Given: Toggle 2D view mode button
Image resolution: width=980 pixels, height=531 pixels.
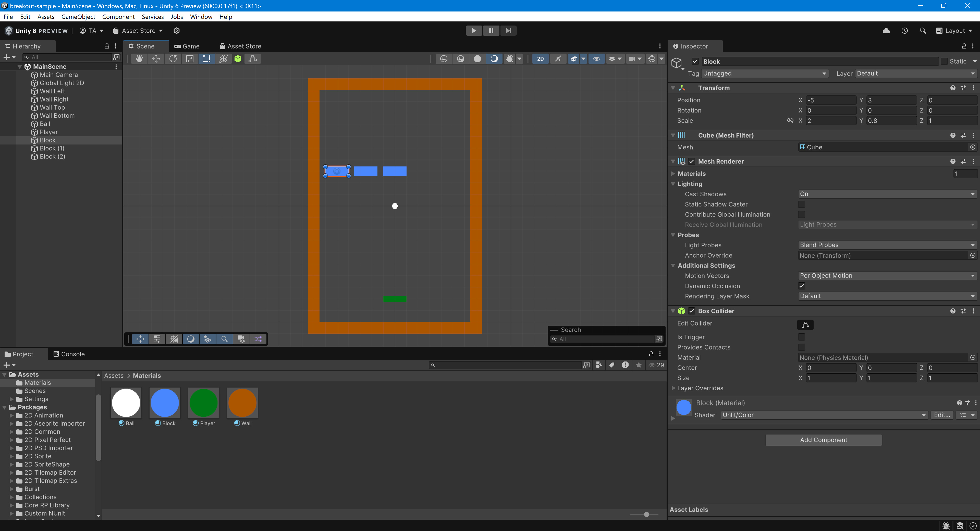Looking at the screenshot, I should 540,59.
